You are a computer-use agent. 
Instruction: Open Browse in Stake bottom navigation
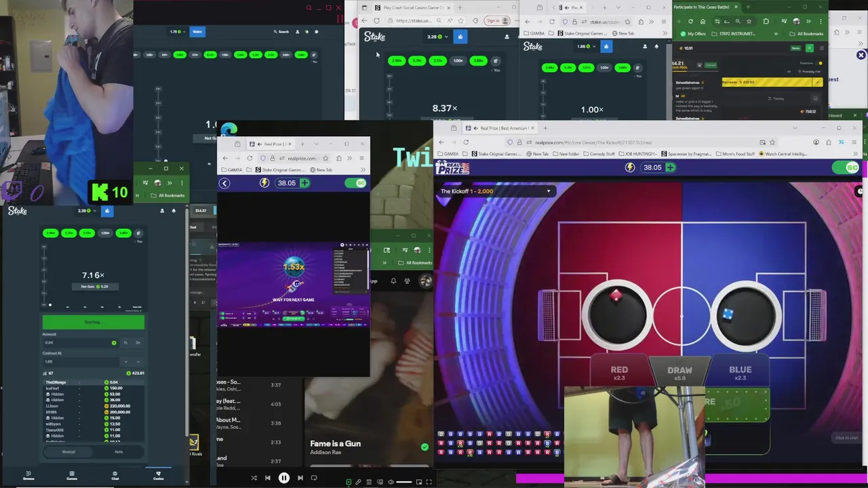pyautogui.click(x=28, y=475)
